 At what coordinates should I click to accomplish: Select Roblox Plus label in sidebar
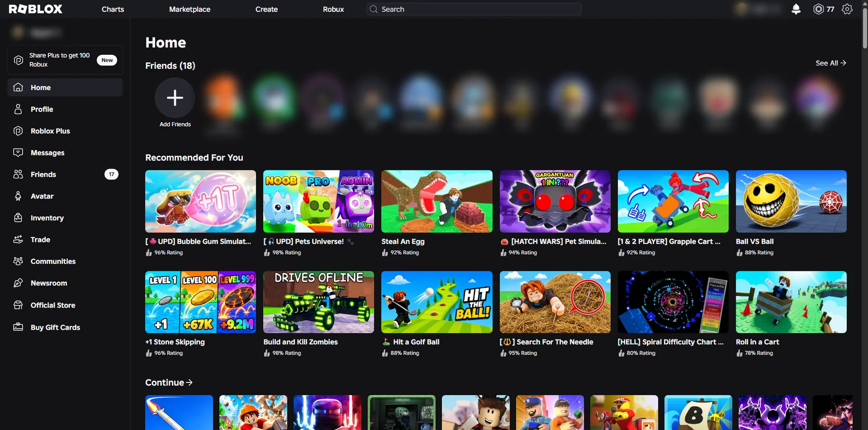(50, 131)
